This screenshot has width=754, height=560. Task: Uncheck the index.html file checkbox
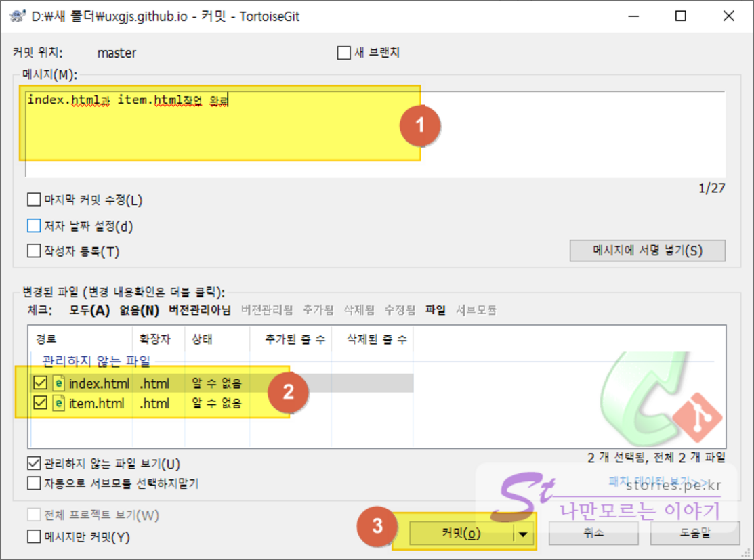click(40, 384)
